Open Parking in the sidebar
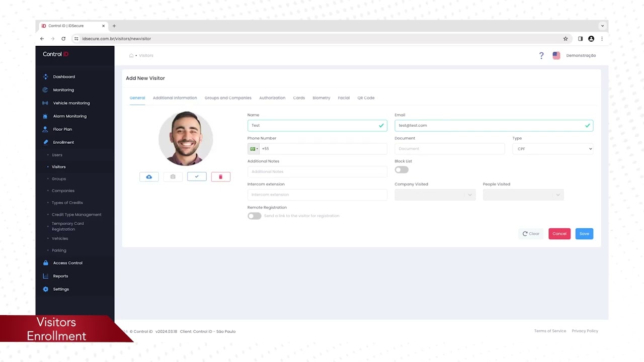 (59, 250)
